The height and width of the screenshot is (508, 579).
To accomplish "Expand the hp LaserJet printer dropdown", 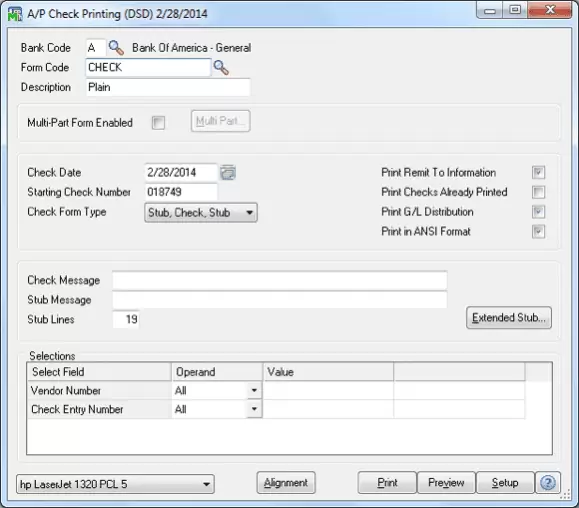I will point(115,484).
